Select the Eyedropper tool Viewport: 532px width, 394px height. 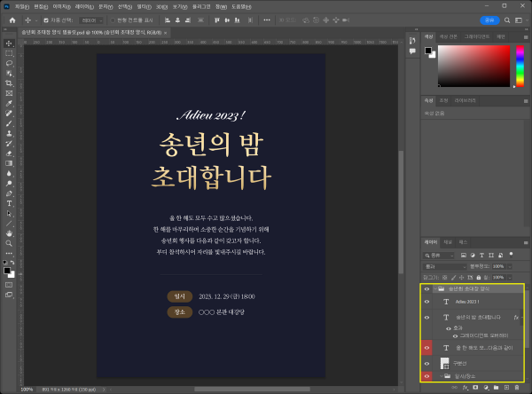click(9, 104)
